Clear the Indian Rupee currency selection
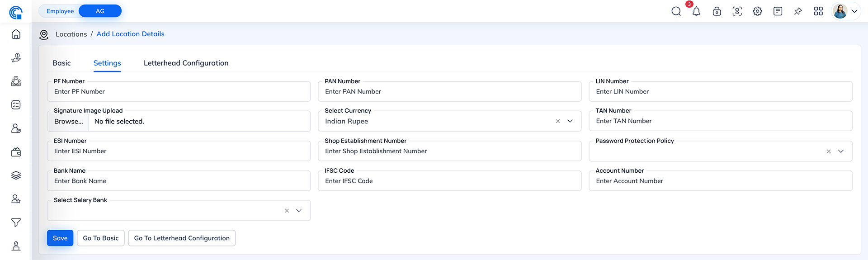Image resolution: width=868 pixels, height=260 pixels. click(x=558, y=121)
